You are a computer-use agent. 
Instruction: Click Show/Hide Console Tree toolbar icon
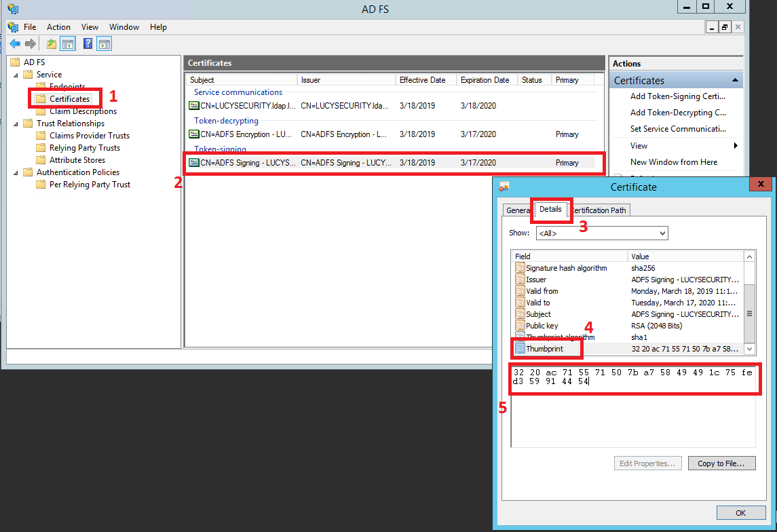pyautogui.click(x=68, y=44)
